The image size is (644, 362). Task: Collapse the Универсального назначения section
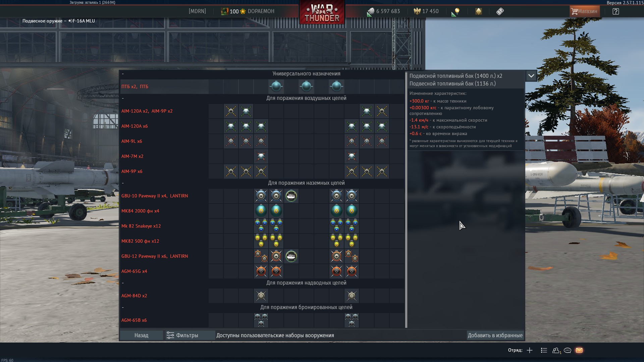pyautogui.click(x=123, y=74)
